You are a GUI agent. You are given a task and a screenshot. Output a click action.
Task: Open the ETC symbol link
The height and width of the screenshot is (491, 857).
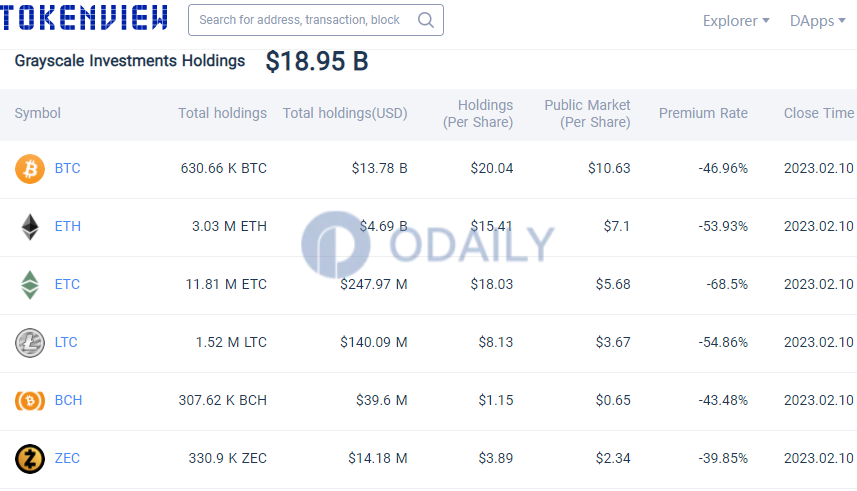67,284
